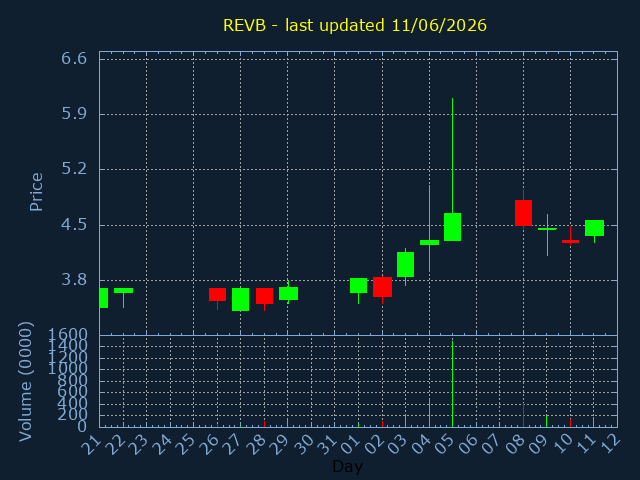Click the x-axis day label 03
Image resolution: width=640 pixels, height=480 pixels.
(x=397, y=444)
